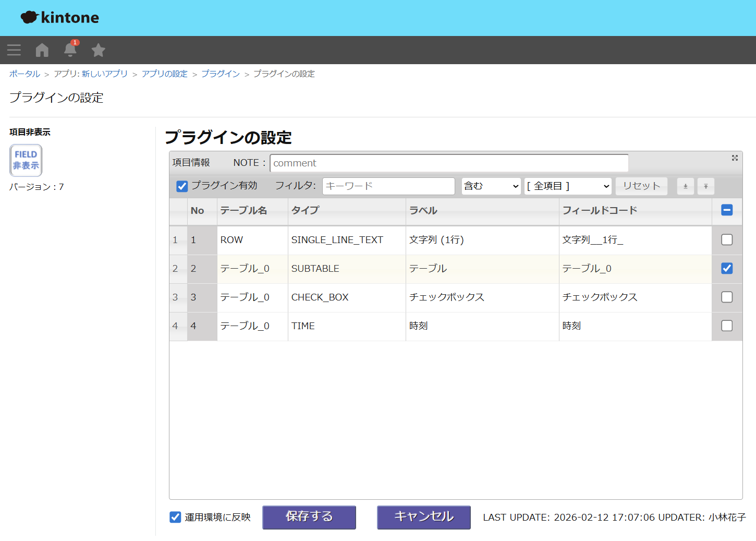Image resolution: width=756 pixels, height=541 pixels.
Task: Click the kintone logo
Action: click(x=60, y=18)
